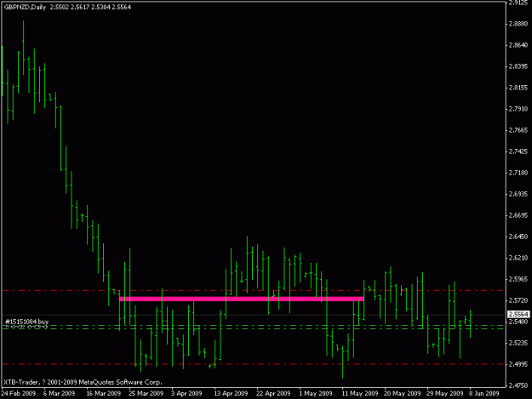Viewport: 532px width, 399px height.
Task: Click the 2.5965 price scale label
Action: coord(518,279)
